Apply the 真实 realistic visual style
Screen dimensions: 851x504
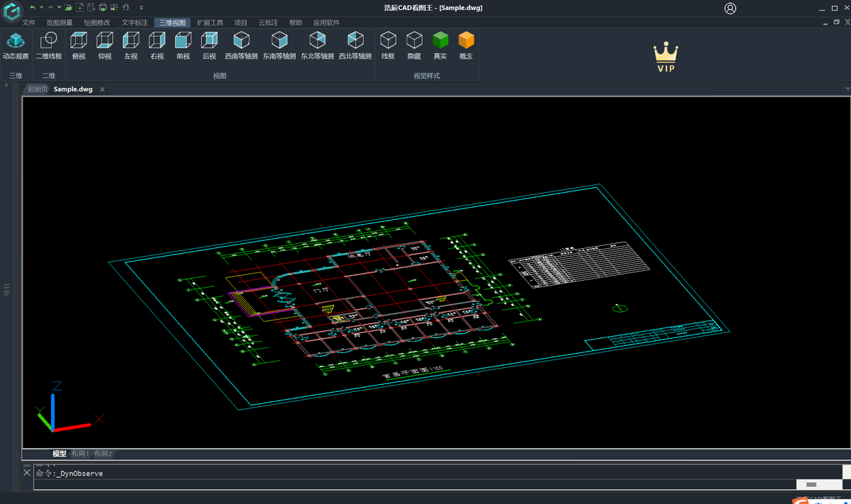pos(440,45)
